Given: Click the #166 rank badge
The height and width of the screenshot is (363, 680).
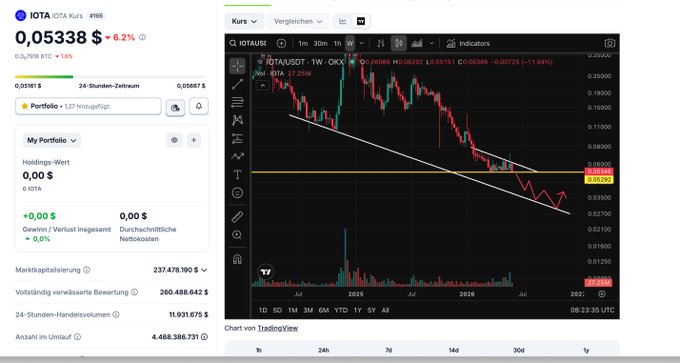Looking at the screenshot, I should pyautogui.click(x=96, y=16).
